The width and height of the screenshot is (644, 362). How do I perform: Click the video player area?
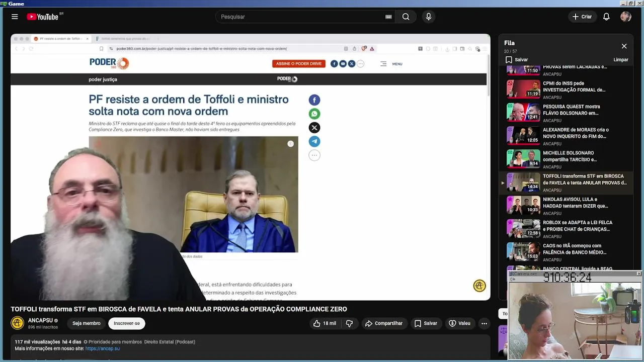click(x=251, y=167)
